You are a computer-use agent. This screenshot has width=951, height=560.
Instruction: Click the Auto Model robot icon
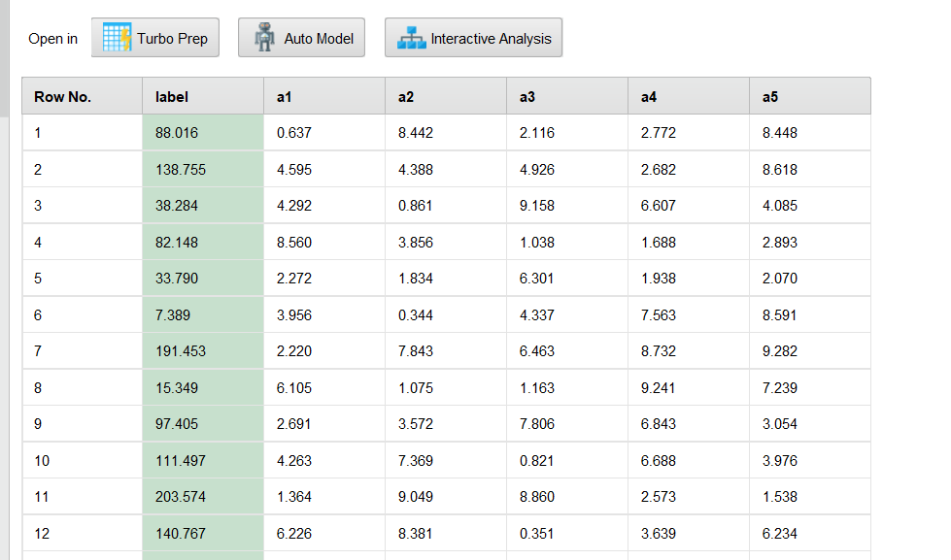click(x=264, y=38)
